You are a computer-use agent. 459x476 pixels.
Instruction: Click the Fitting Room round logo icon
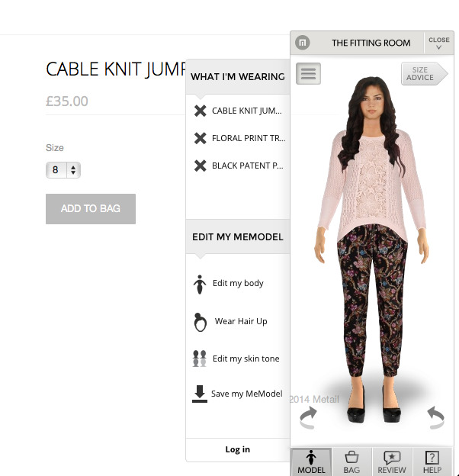tap(303, 43)
